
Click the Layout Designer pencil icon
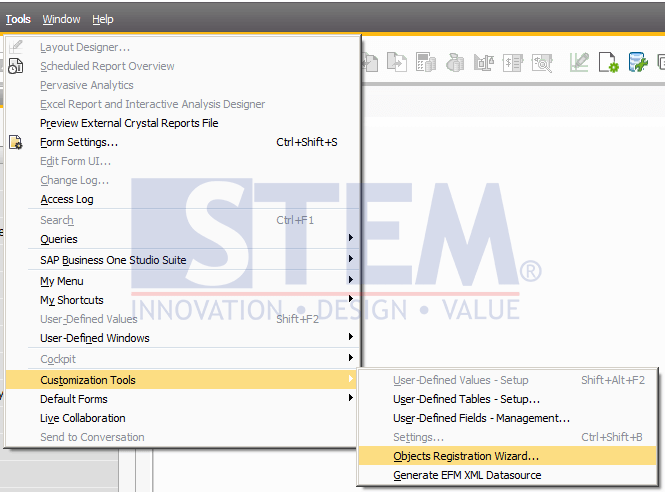click(x=16, y=47)
